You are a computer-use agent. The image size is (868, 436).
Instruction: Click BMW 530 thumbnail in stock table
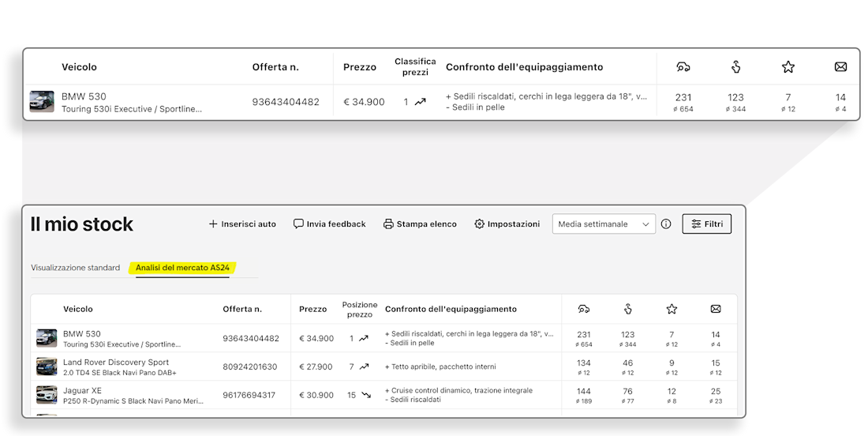coord(47,338)
